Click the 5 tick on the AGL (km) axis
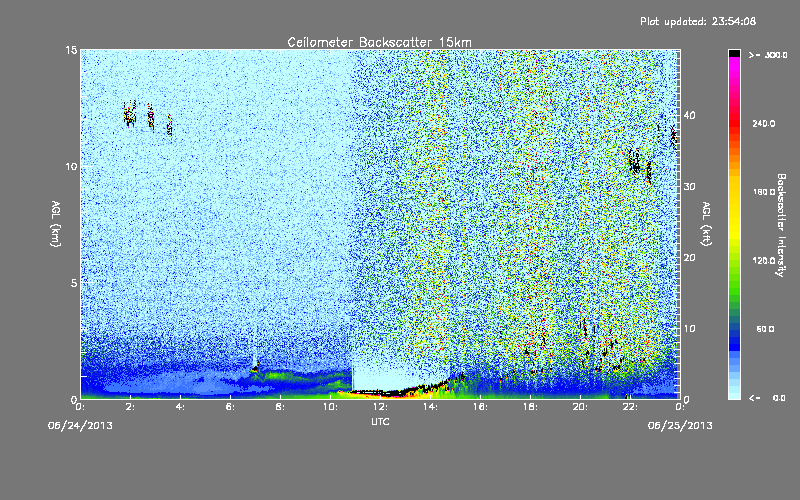 click(74, 283)
